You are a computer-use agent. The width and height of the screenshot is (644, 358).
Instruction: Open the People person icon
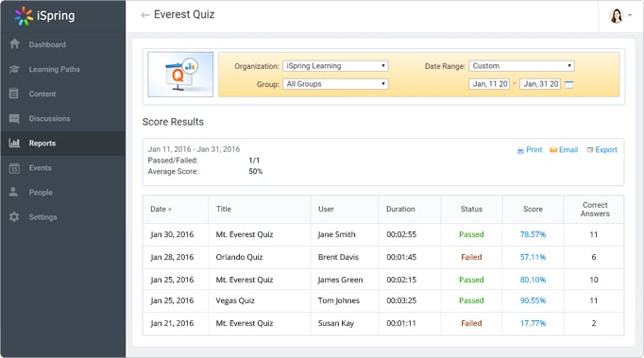coord(13,192)
